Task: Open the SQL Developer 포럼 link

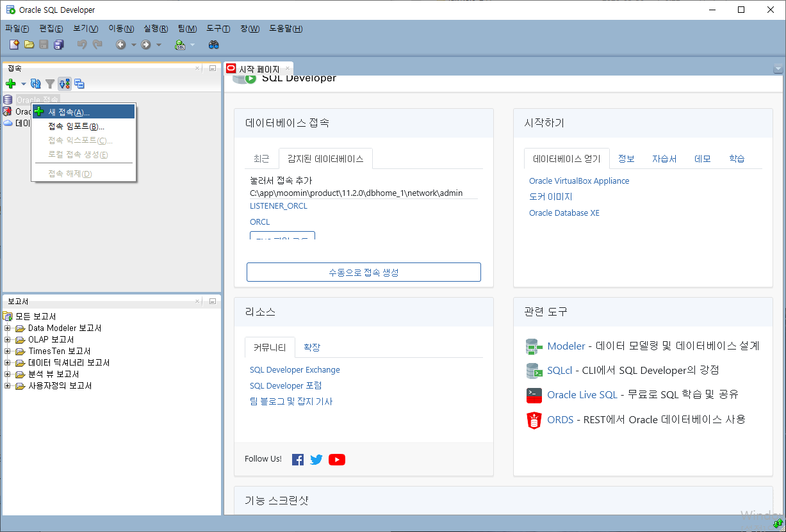Action: 286,386
